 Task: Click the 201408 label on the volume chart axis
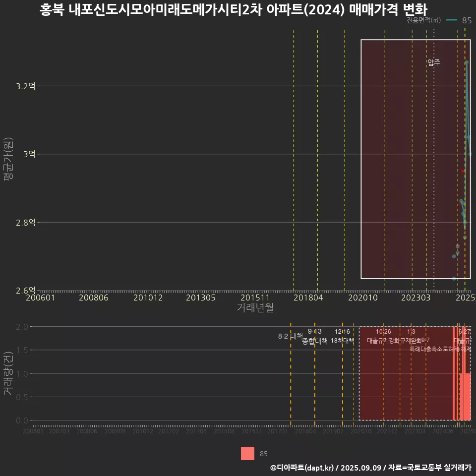click(224, 431)
